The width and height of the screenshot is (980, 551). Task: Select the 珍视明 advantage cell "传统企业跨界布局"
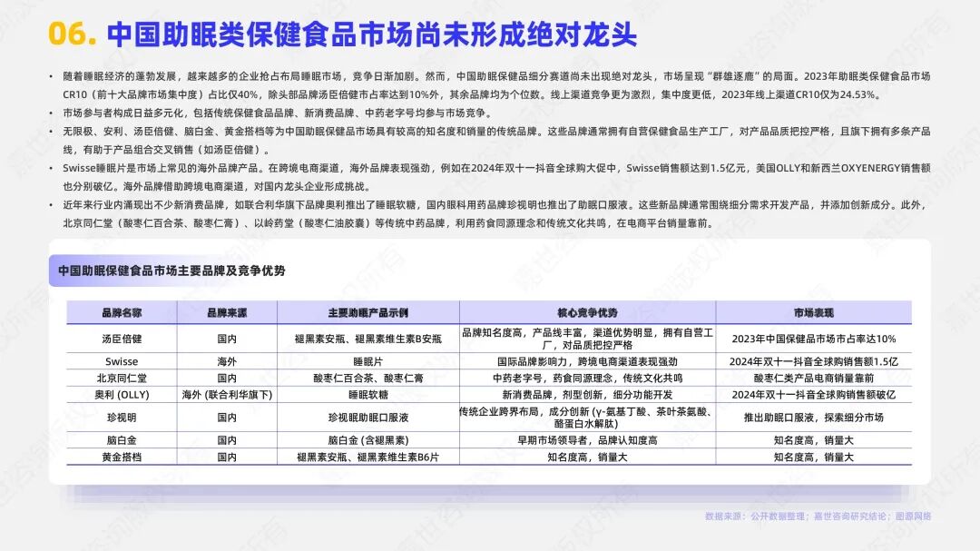coord(587,418)
